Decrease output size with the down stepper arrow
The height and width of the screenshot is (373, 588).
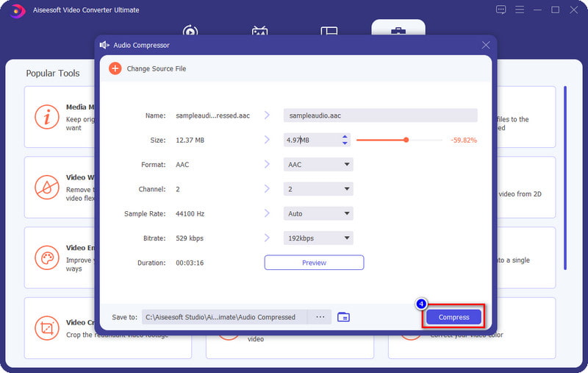point(345,143)
